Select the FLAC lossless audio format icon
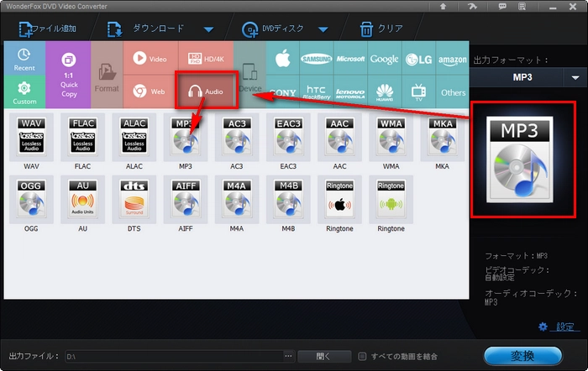 point(82,138)
